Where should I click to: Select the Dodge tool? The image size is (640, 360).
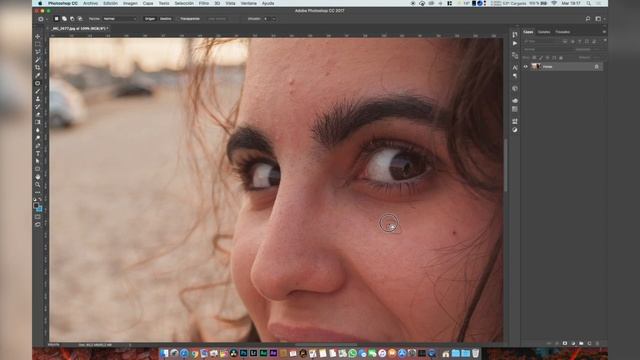(38, 138)
